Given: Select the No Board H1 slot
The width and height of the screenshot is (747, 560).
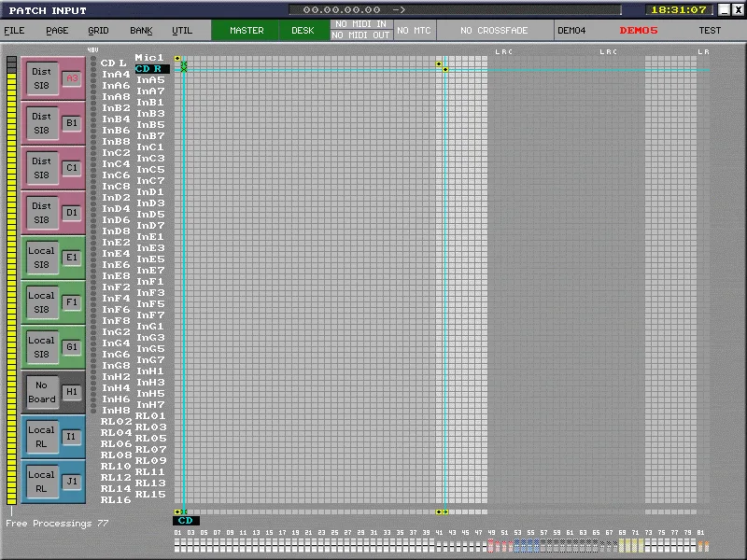Looking at the screenshot, I should (53, 392).
